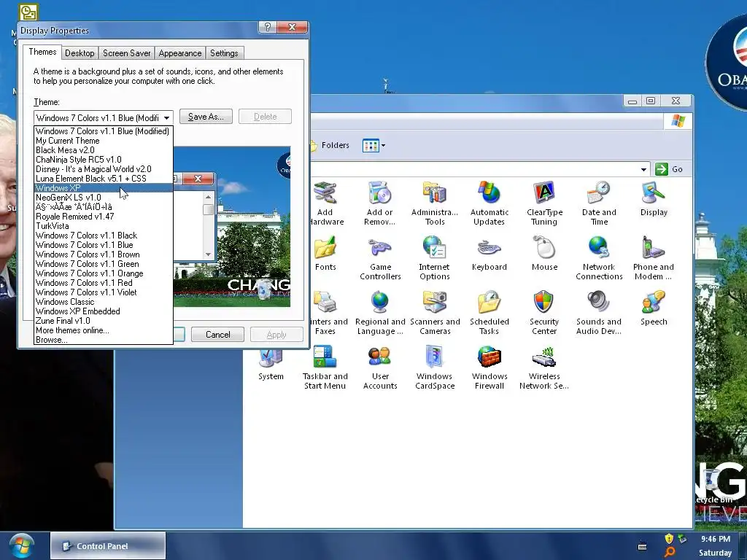Open the Game Controllers icon
Viewport: 747px width, 560px height.
(379, 258)
